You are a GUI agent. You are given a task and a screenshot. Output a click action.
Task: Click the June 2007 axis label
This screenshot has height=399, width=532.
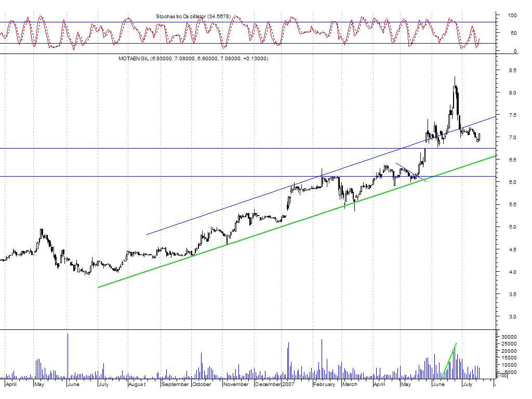[x=438, y=384]
